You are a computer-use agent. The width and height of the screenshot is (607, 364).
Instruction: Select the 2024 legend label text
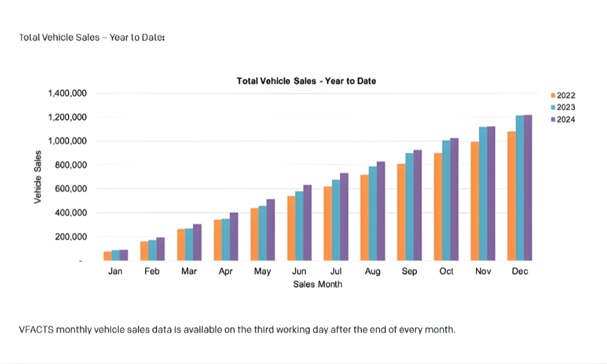(x=566, y=120)
